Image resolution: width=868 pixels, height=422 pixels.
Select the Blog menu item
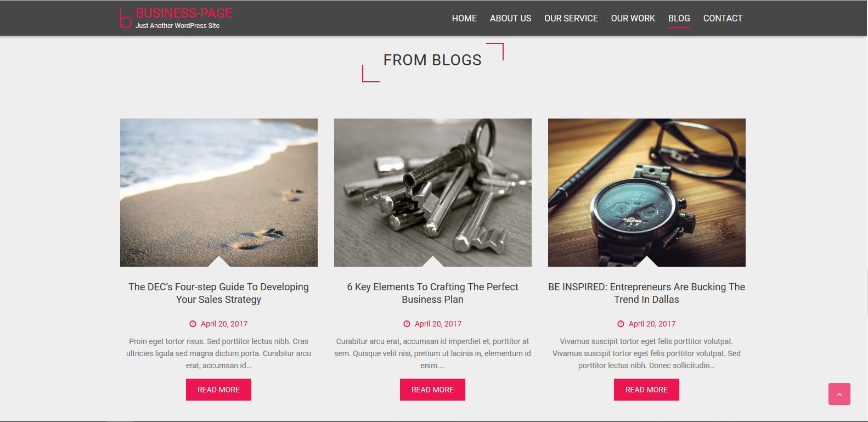(679, 18)
